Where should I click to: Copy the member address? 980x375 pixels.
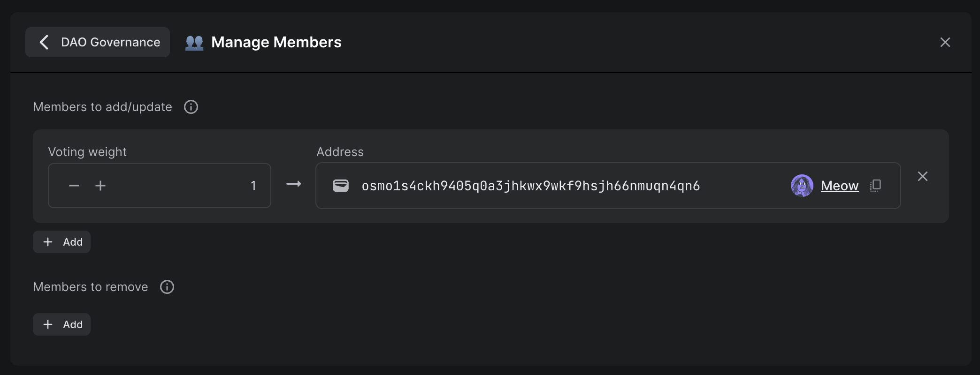[x=875, y=186]
